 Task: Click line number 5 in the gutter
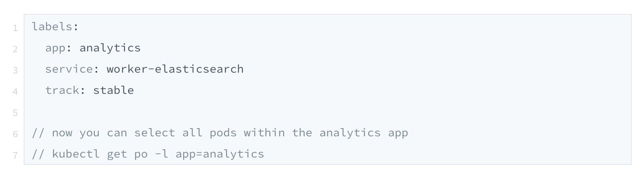tap(15, 113)
